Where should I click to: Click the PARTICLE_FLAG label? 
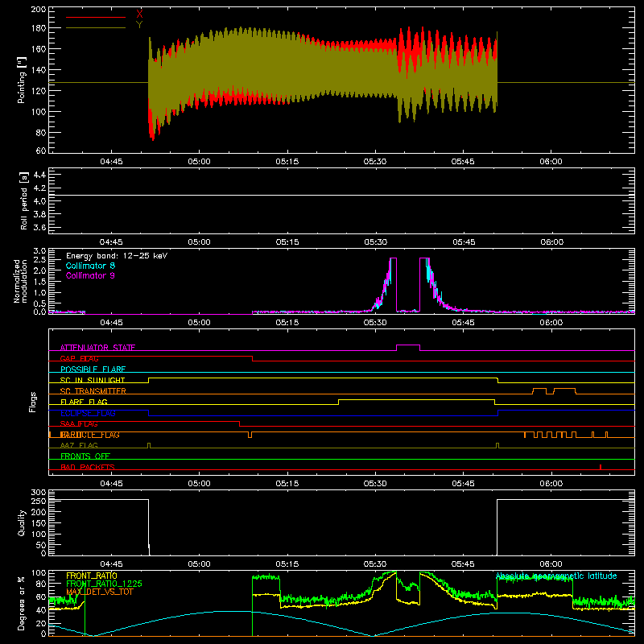coord(90,435)
